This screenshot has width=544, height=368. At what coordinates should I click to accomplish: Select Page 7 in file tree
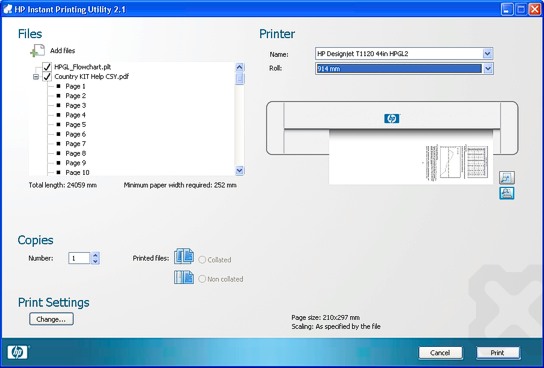point(75,144)
